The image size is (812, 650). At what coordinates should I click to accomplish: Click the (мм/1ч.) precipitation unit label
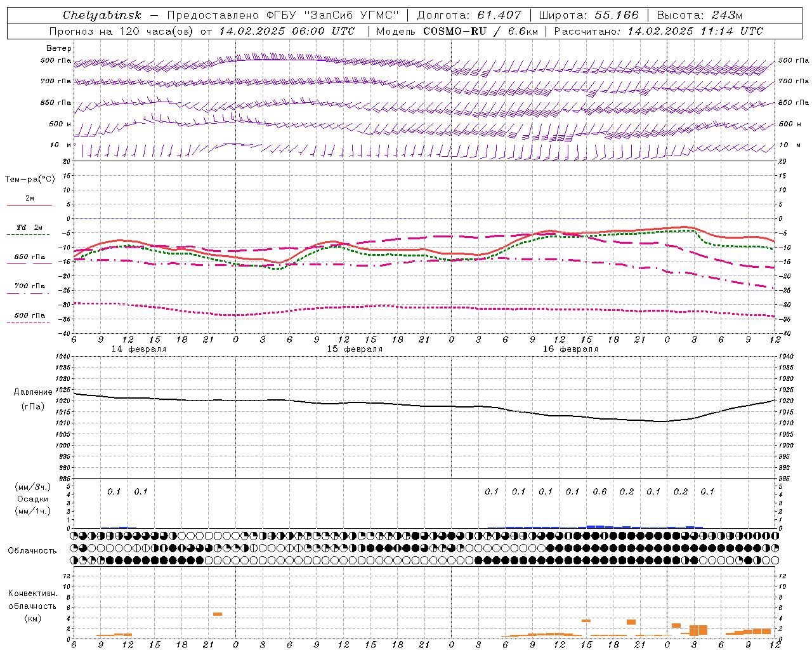point(32,511)
